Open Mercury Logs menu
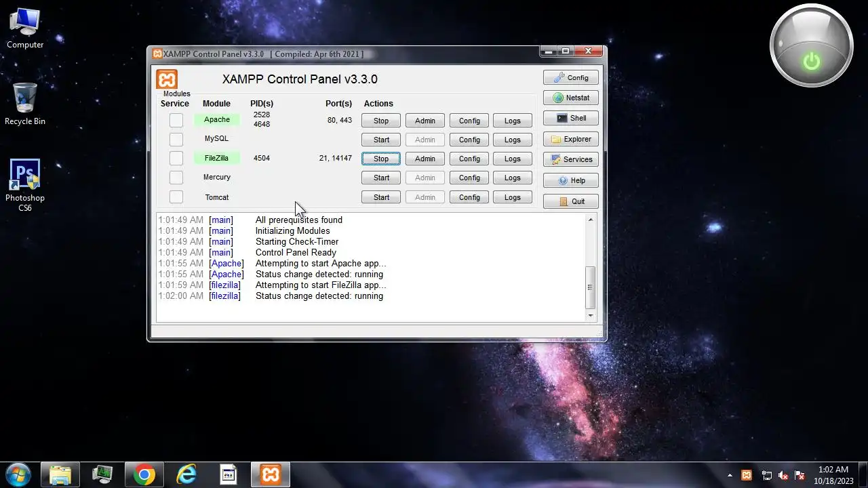 click(x=513, y=178)
